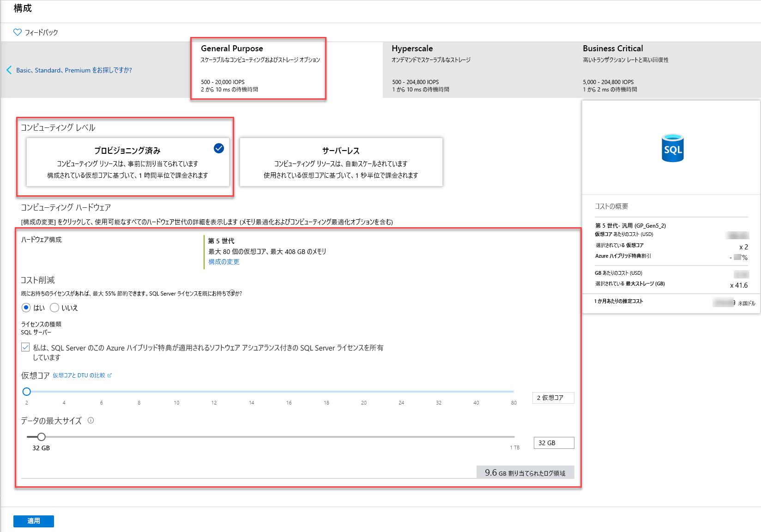Click the back chevron before Basic, Standard, Premium

coord(9,70)
